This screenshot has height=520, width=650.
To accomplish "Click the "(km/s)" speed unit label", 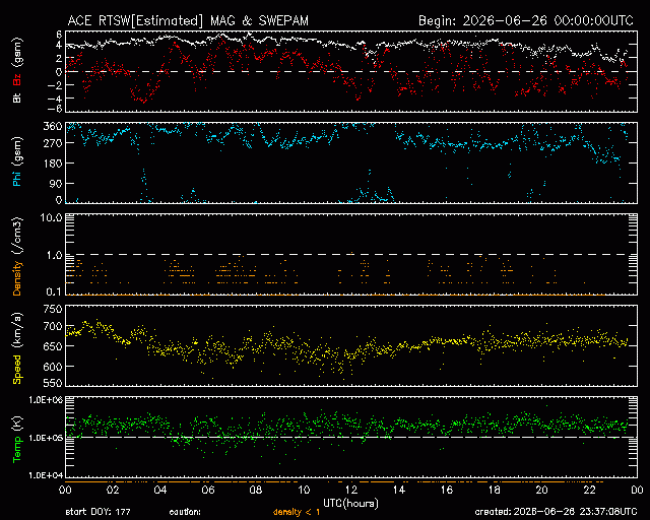I will click(x=17, y=331).
